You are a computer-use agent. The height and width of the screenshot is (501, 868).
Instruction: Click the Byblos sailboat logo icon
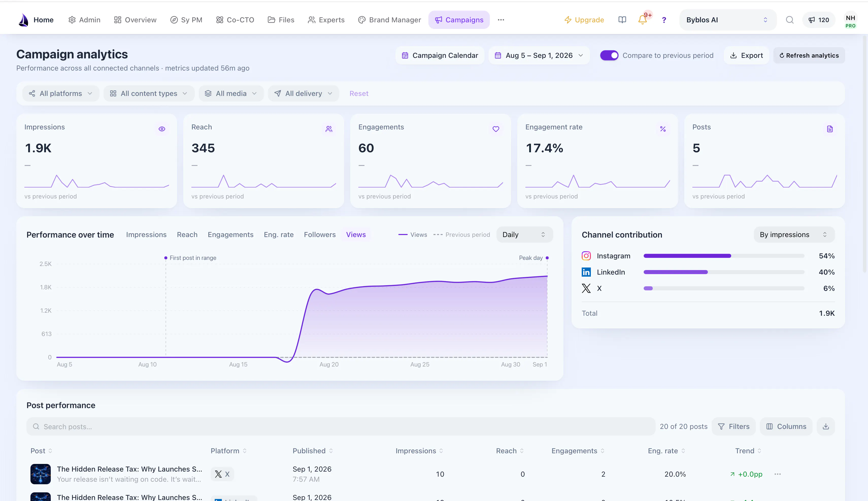(x=23, y=20)
